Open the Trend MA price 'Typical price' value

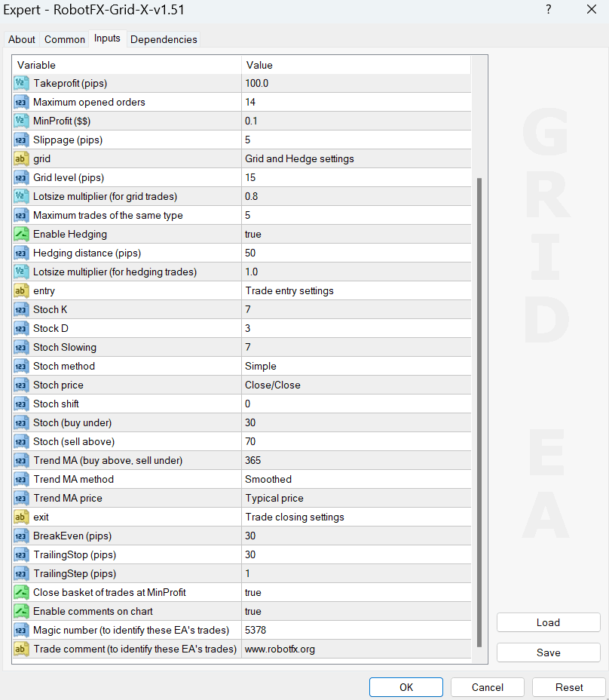click(x=356, y=498)
